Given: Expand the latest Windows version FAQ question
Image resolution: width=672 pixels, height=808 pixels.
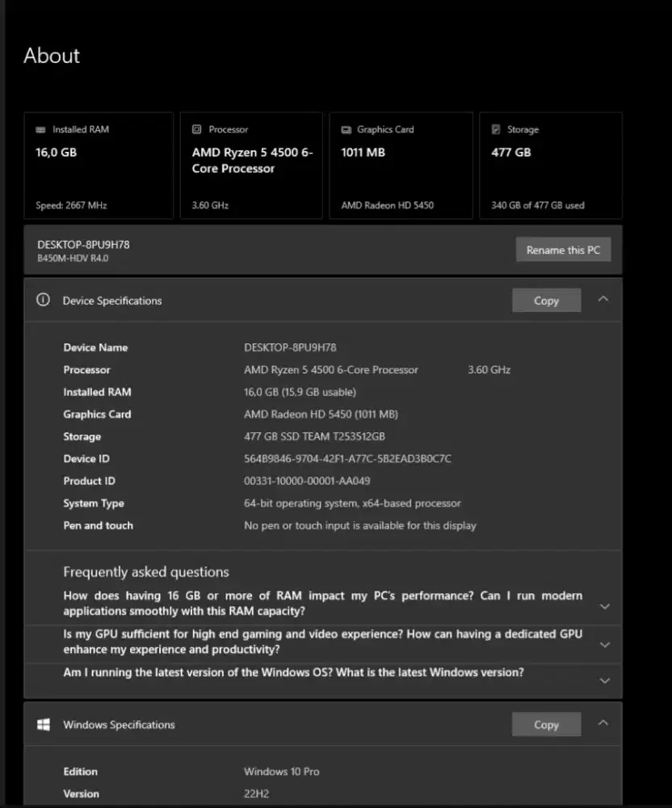Looking at the screenshot, I should click(x=604, y=680).
